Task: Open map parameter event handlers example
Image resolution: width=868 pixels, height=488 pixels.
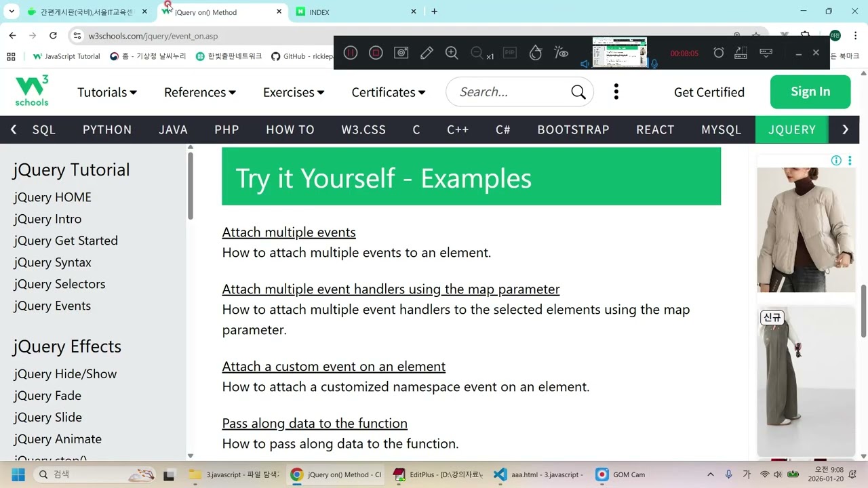Action: coord(391,289)
